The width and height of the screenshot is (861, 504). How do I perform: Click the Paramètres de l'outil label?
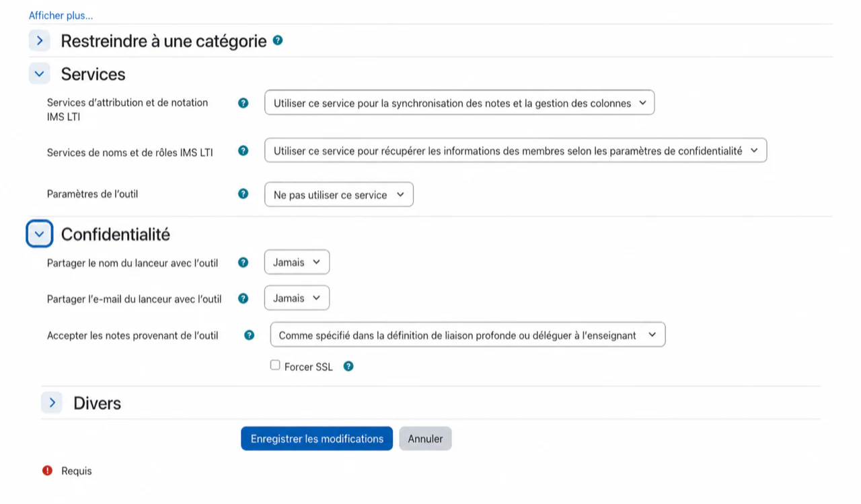(93, 194)
